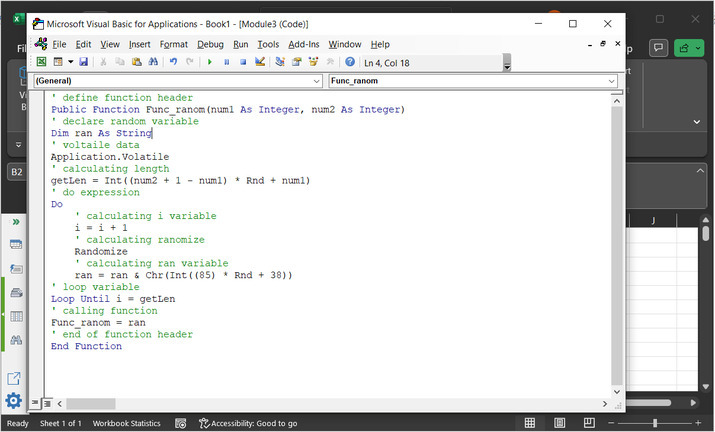Screen dimensions: 715x432
Task: Open the Format menu
Action: point(174,44)
